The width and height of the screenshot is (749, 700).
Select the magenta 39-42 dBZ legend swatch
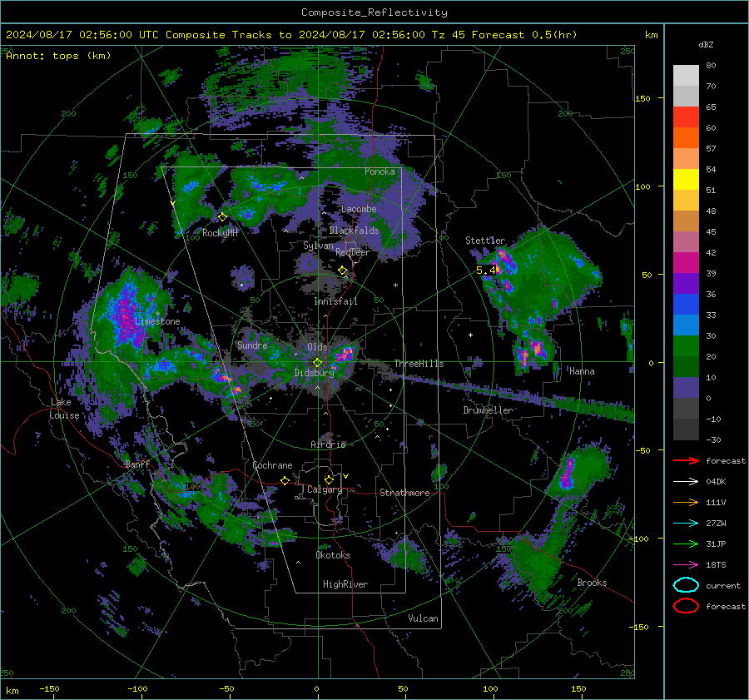(x=686, y=263)
